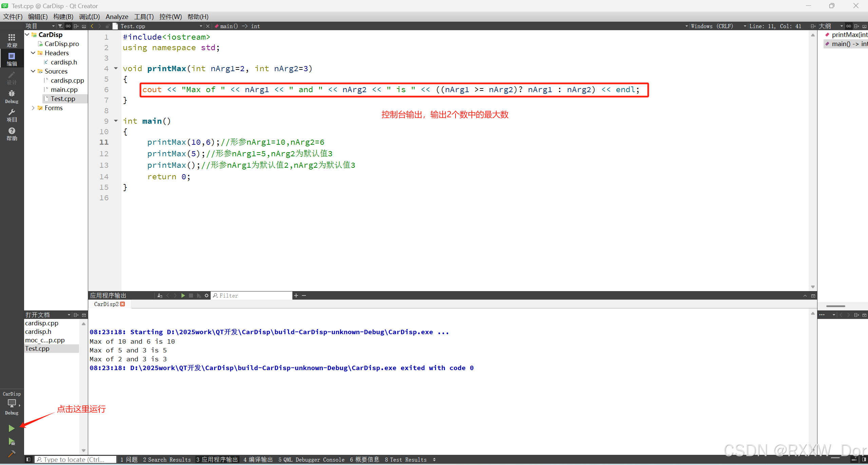The height and width of the screenshot is (465, 868).
Task: Clear application output with broom icon
Action: [160, 296]
